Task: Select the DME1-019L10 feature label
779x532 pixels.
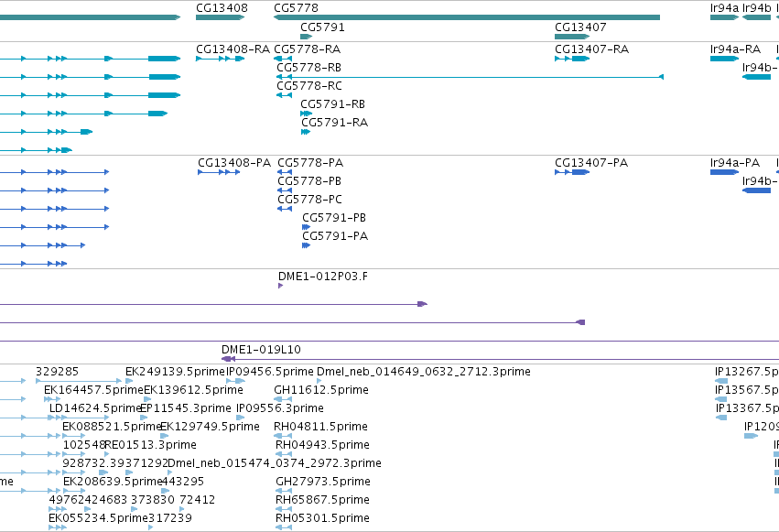Action: (x=261, y=350)
